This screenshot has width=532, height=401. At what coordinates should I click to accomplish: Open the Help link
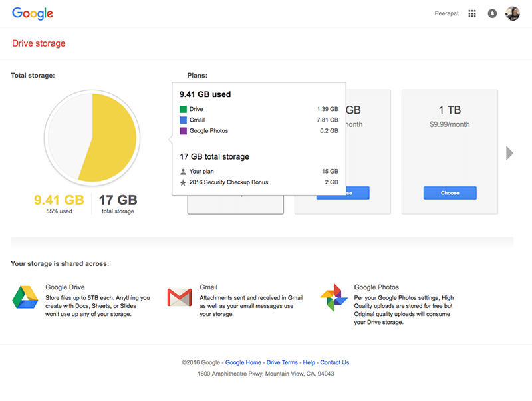click(309, 362)
